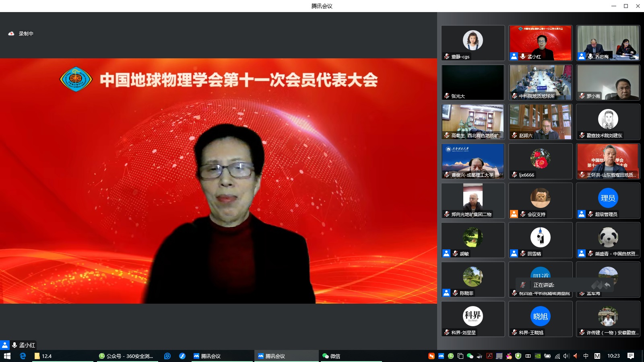Click ljx6666 flower avatar
Image resolution: width=644 pixels, height=362 pixels.
click(541, 158)
